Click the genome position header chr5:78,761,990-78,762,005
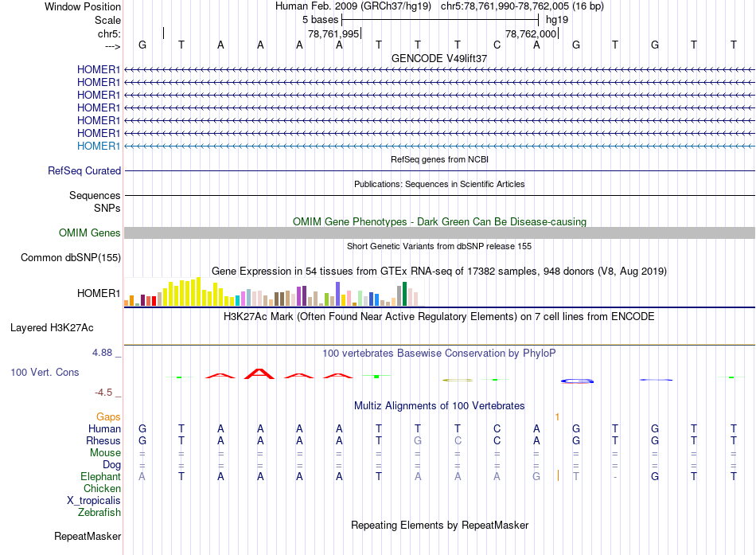Screen dimensions: 756x555 [522, 6]
